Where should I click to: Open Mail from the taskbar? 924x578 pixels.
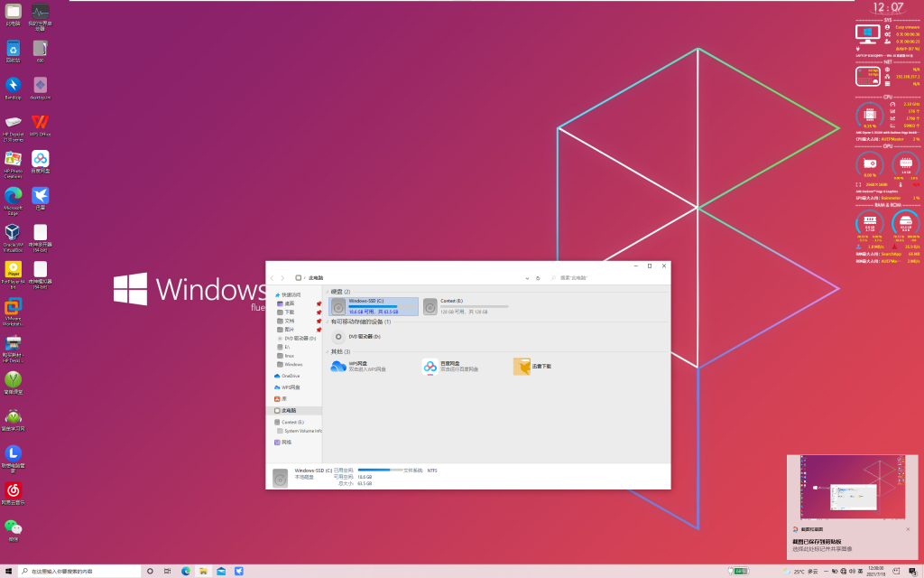click(221, 571)
